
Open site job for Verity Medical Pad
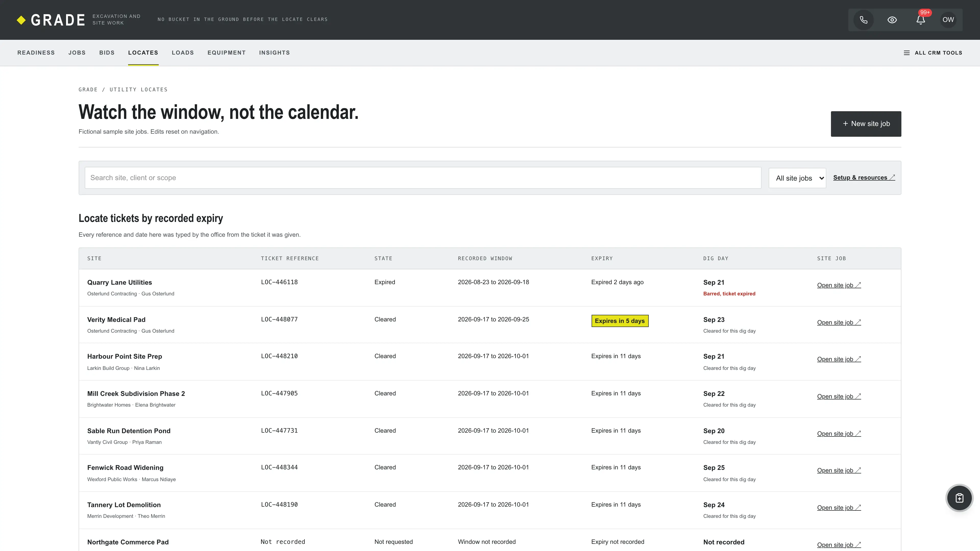[839, 322]
